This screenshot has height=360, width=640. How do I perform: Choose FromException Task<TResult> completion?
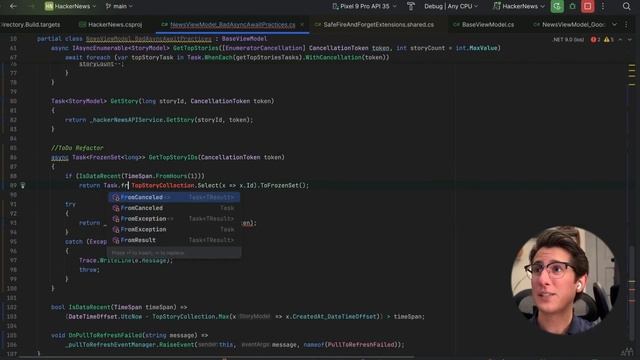[x=174, y=218]
